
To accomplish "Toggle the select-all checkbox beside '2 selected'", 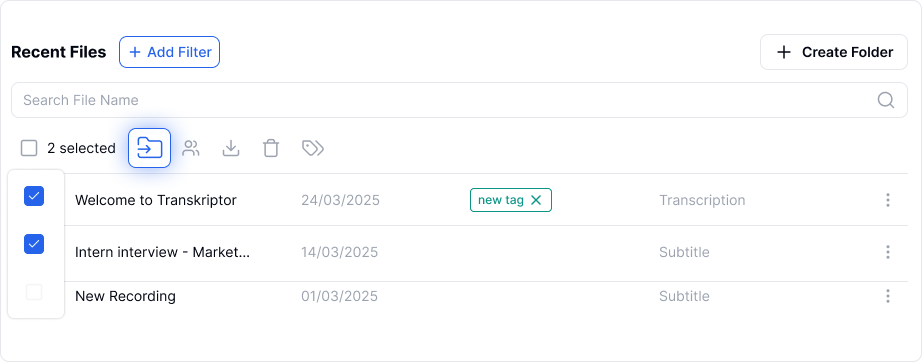I will (x=29, y=148).
